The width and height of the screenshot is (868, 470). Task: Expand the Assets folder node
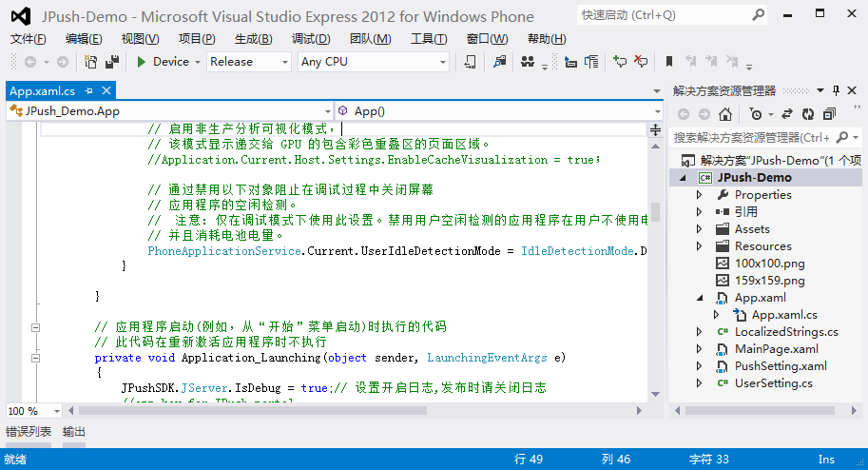699,229
